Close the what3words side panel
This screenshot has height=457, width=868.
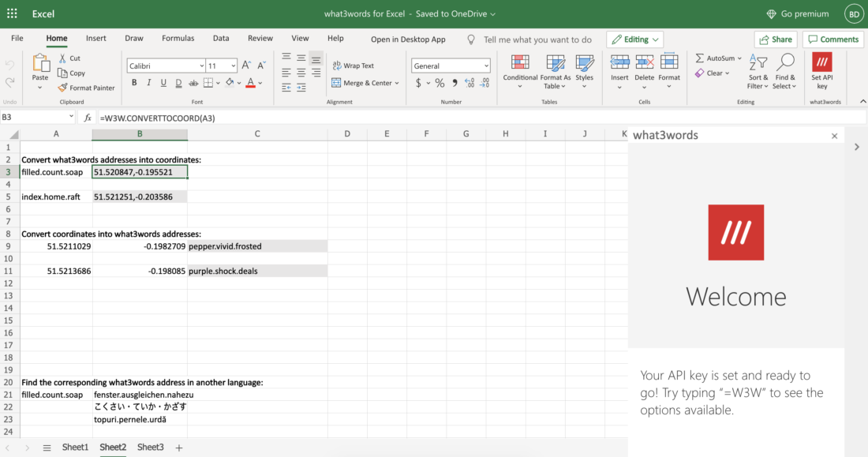coord(834,137)
